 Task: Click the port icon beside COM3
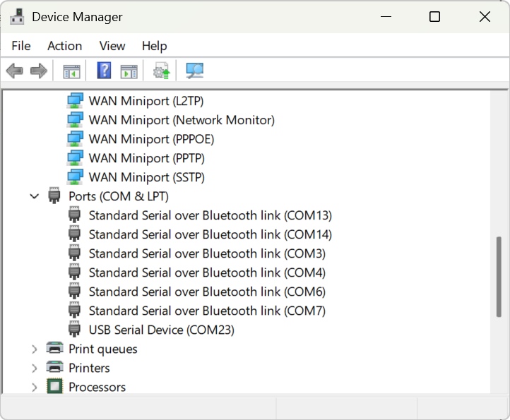[x=74, y=253]
